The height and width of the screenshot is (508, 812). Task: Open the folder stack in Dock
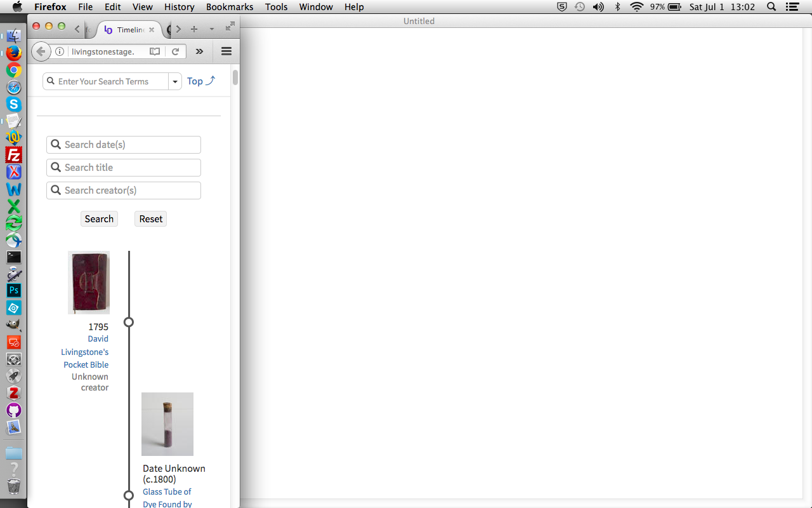14,453
